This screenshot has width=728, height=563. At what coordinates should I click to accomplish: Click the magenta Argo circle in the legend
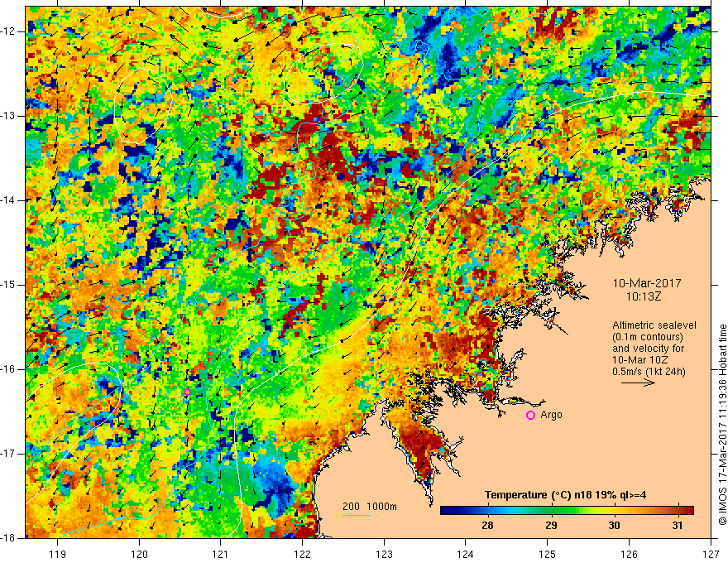(x=530, y=415)
